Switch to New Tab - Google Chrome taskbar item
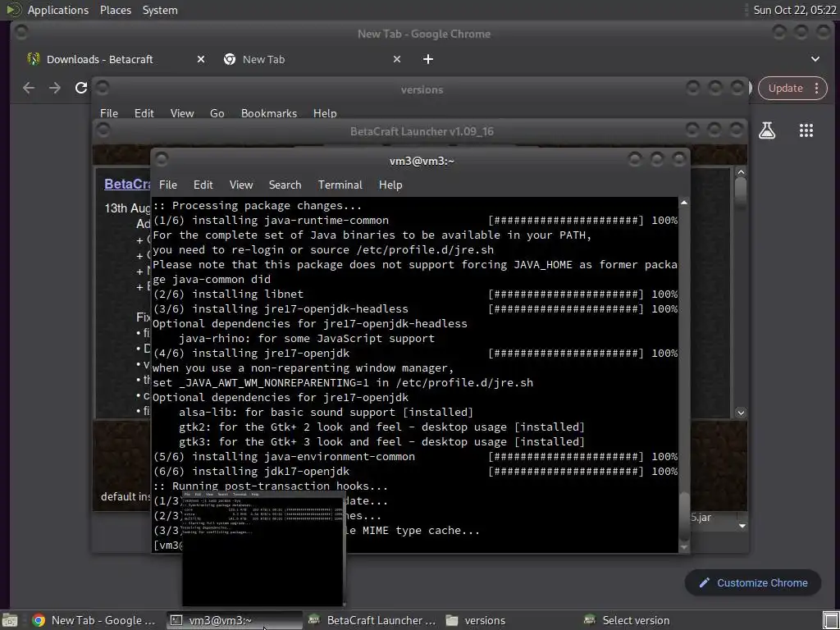 pos(94,620)
